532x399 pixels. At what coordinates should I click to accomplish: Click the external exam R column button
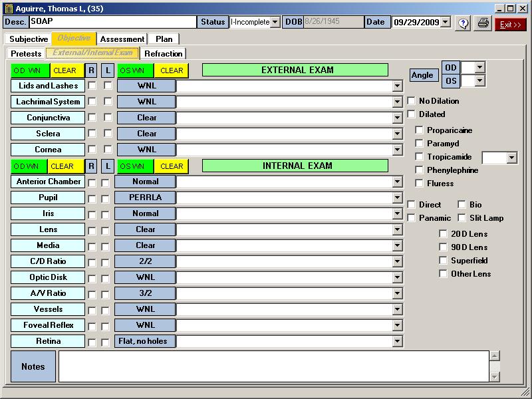coord(92,70)
